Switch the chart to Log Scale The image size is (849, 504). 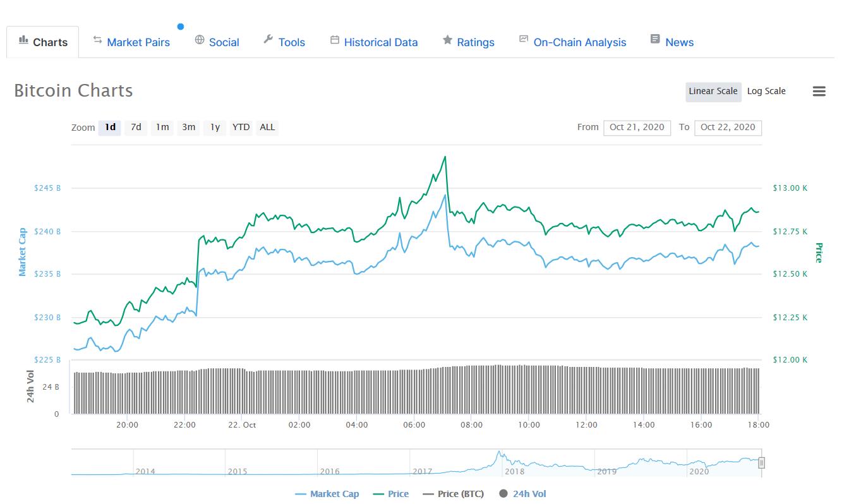pos(766,91)
